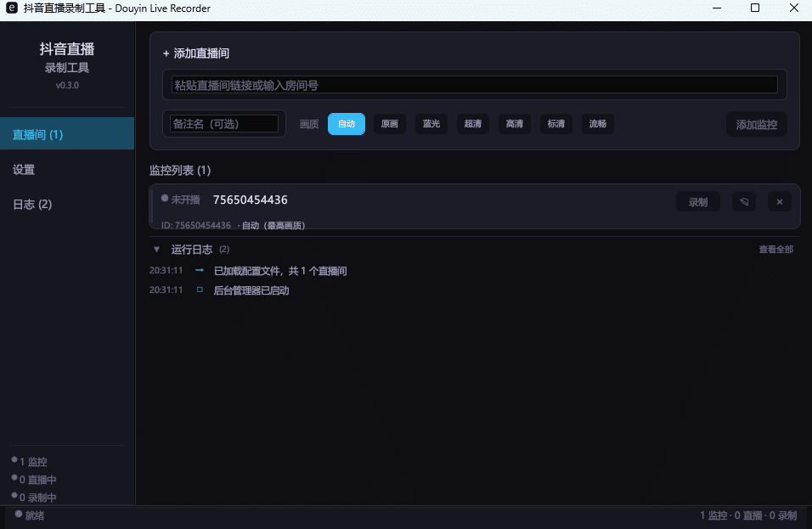Click the room title 75650454436
Image resolution: width=812 pixels, height=529 pixels.
pos(250,200)
